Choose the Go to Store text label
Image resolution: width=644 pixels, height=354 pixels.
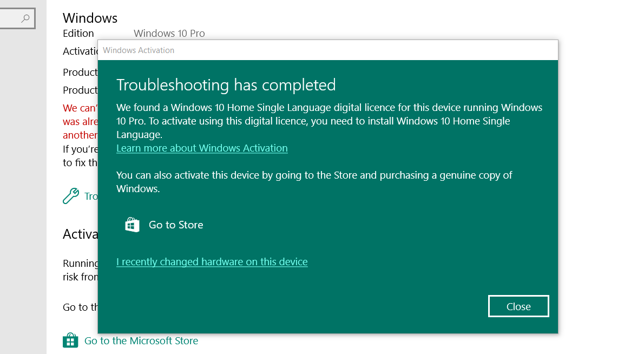tap(176, 225)
